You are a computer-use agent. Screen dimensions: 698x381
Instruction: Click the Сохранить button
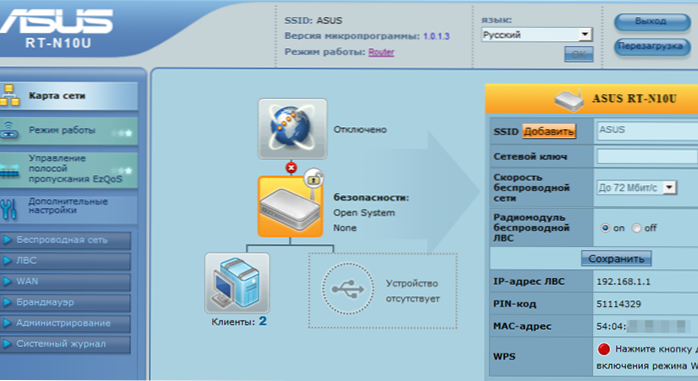[x=616, y=259]
